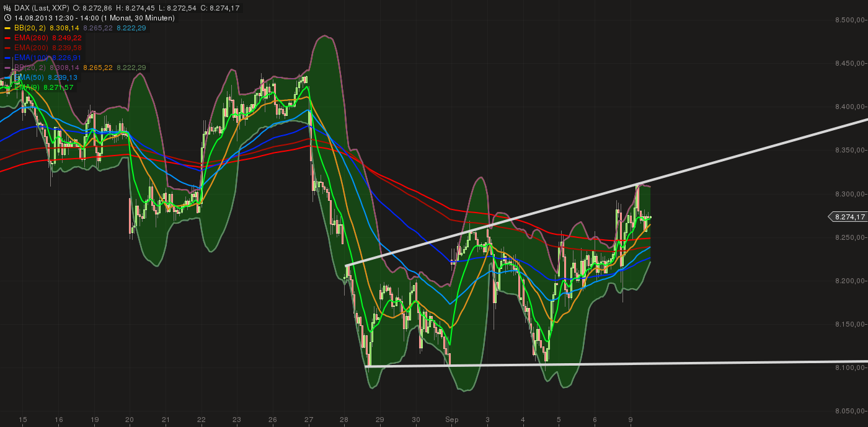
Task: Click the EMA(200) value 8.239,58
Action: click(x=66, y=48)
